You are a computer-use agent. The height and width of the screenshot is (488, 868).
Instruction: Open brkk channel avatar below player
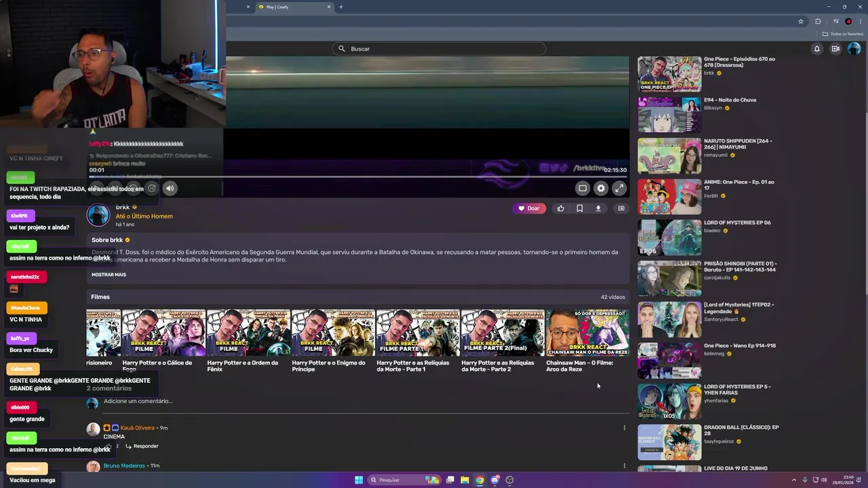pos(98,215)
